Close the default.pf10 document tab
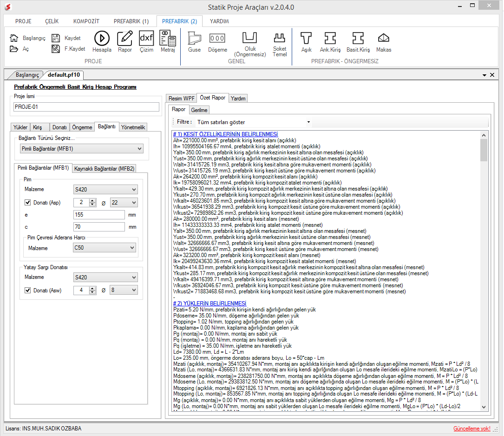Image resolution: width=504 pixels, height=436 pixels. [492, 75]
